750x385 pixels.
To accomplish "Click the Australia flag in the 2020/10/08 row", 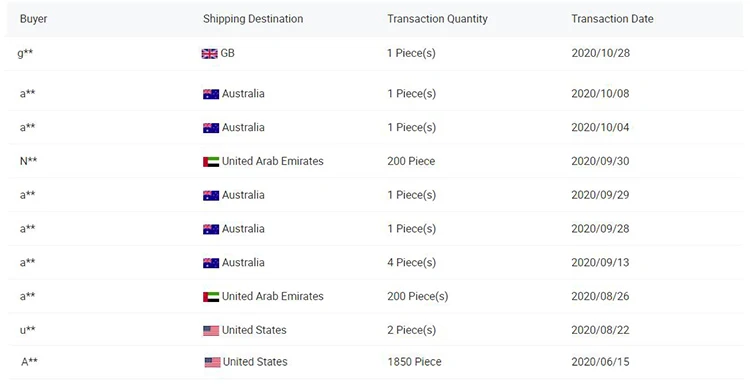I will tap(211, 94).
